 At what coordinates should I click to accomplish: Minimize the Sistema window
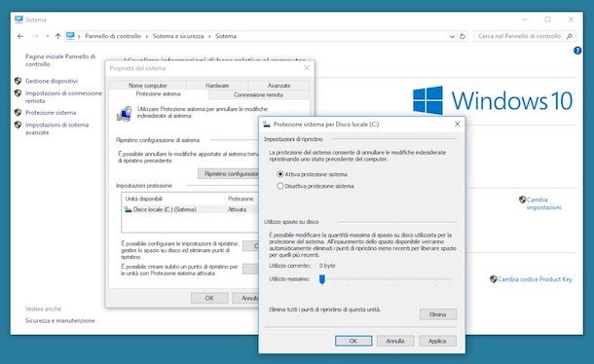coord(525,19)
